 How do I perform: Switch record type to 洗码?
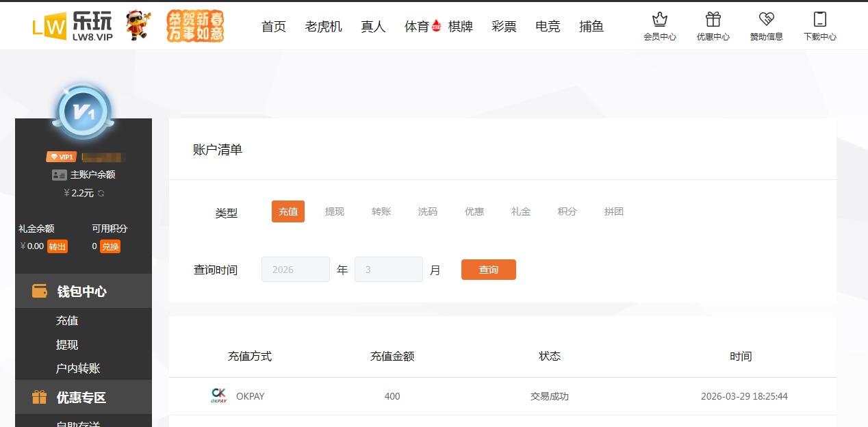(427, 211)
